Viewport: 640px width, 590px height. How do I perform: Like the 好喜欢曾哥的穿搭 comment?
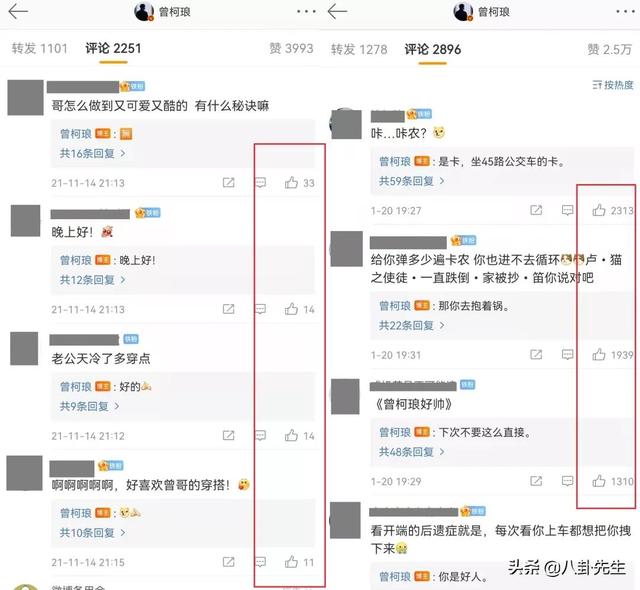click(x=291, y=562)
